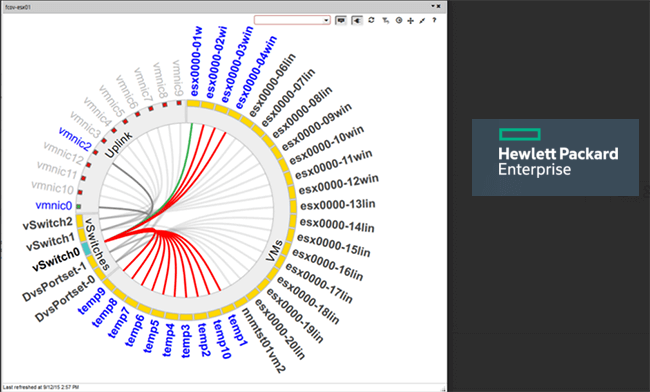The height and width of the screenshot is (392, 650).
Task: Select the esx0000-17lin VM label
Action: point(318,284)
